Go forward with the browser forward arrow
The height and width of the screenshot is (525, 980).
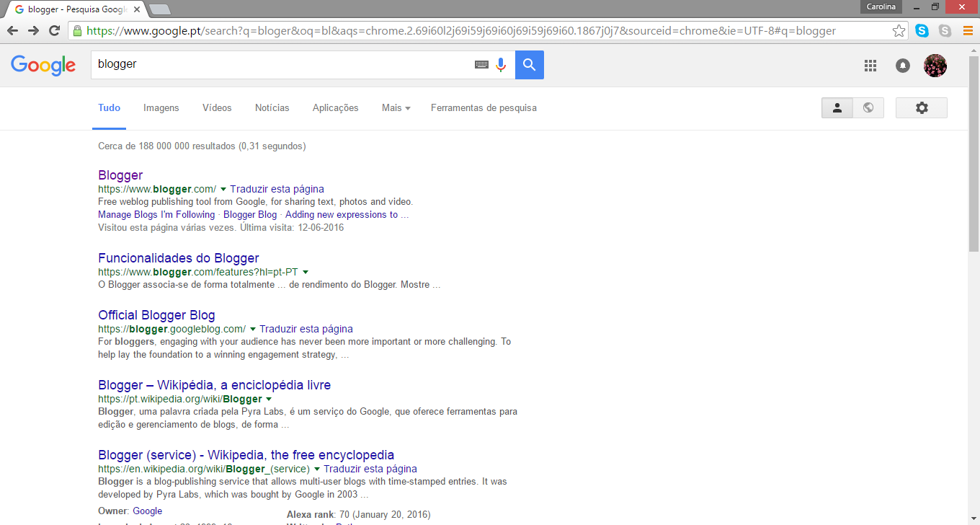click(33, 31)
